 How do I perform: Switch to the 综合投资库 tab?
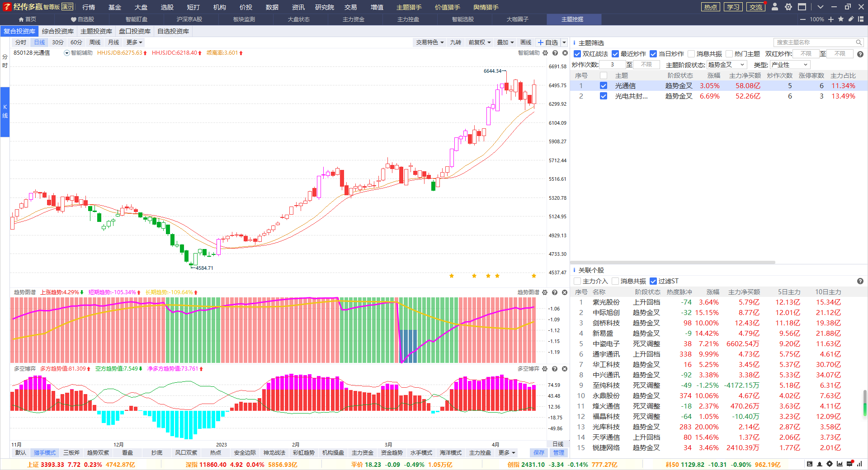coord(58,31)
